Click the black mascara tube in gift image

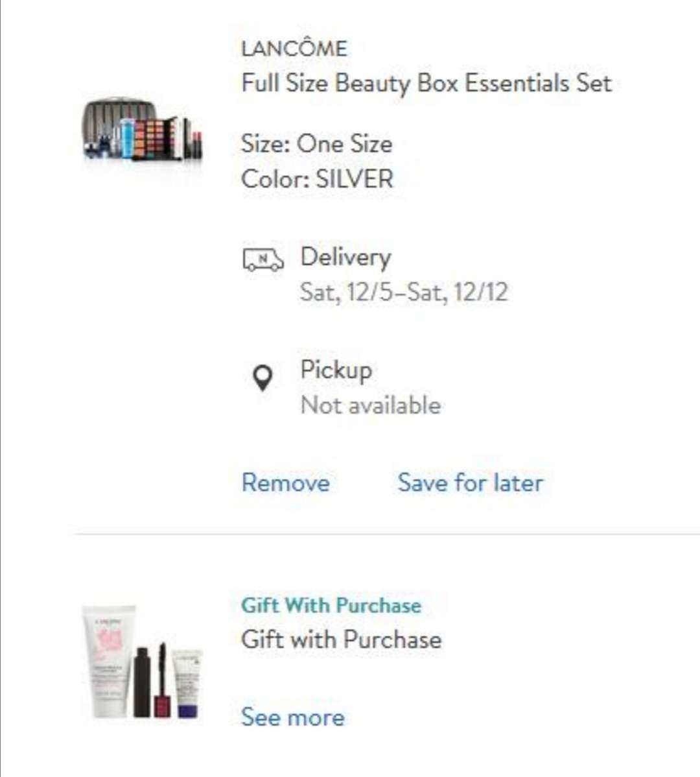pyautogui.click(x=141, y=682)
